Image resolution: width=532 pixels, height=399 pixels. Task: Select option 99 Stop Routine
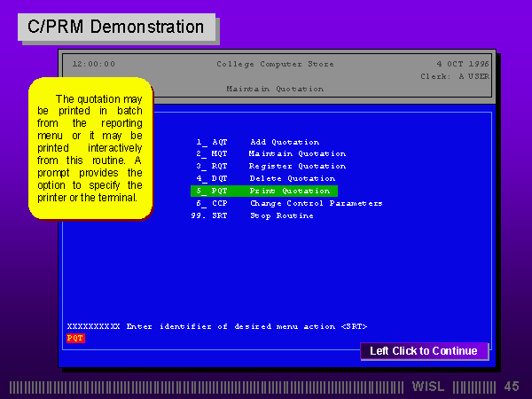[281, 215]
